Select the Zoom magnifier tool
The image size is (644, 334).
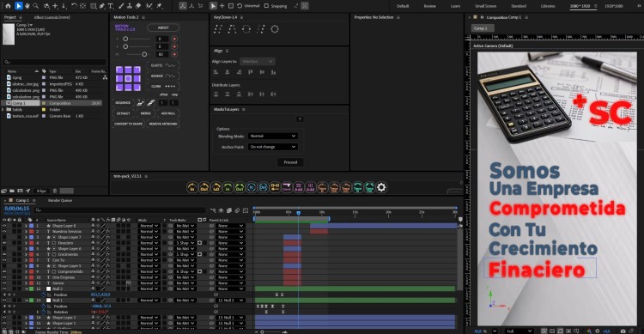(36, 6)
